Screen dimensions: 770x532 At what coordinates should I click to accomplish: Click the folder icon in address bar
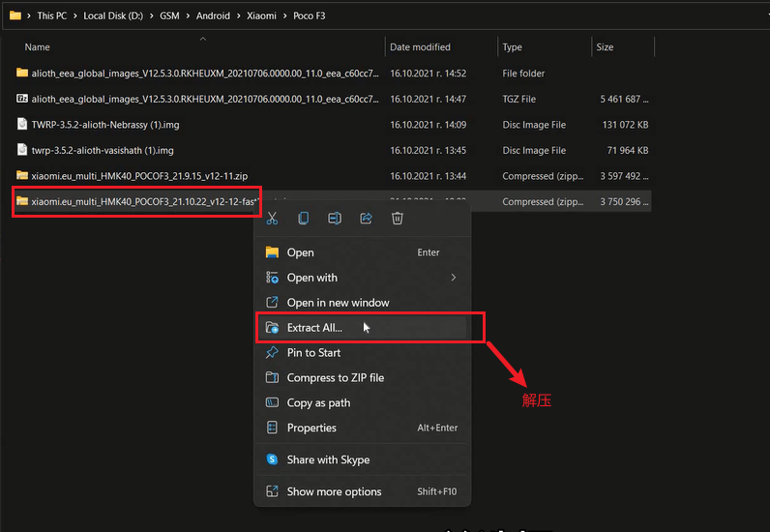tap(15, 15)
